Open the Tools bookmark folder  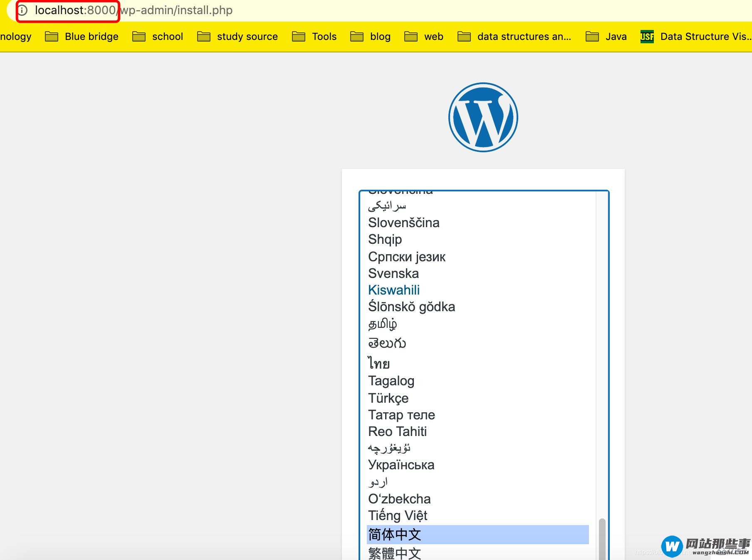point(314,37)
